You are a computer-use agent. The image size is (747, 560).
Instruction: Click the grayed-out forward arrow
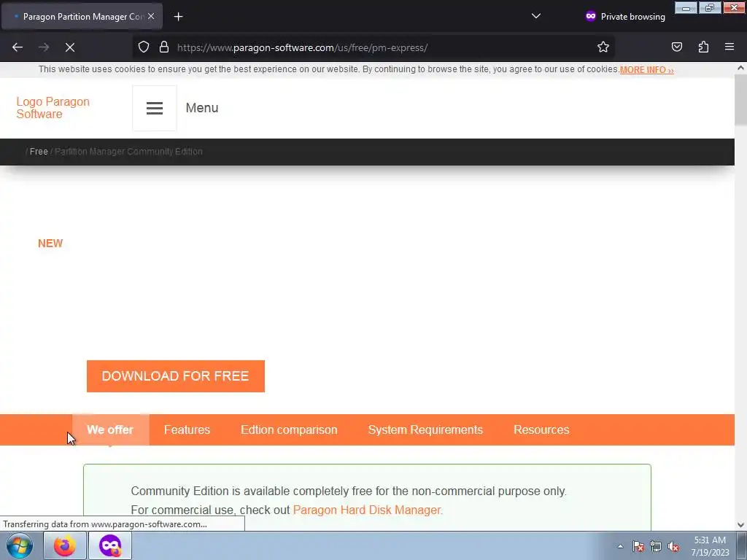tap(44, 47)
